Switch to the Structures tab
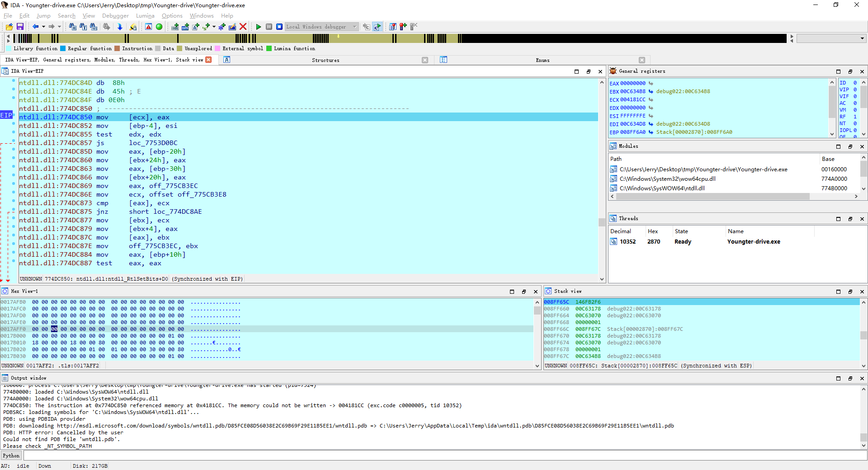Screen dimensions: 868x470 325,60
